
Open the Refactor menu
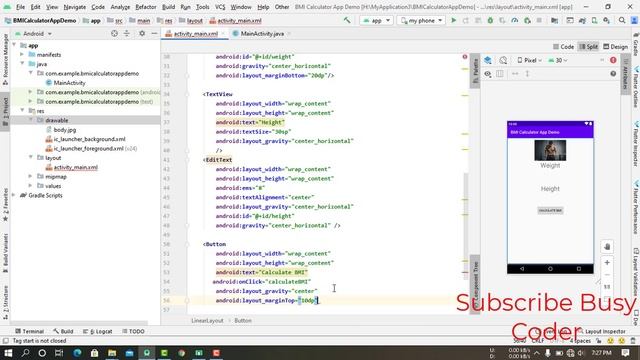tap(146, 7)
